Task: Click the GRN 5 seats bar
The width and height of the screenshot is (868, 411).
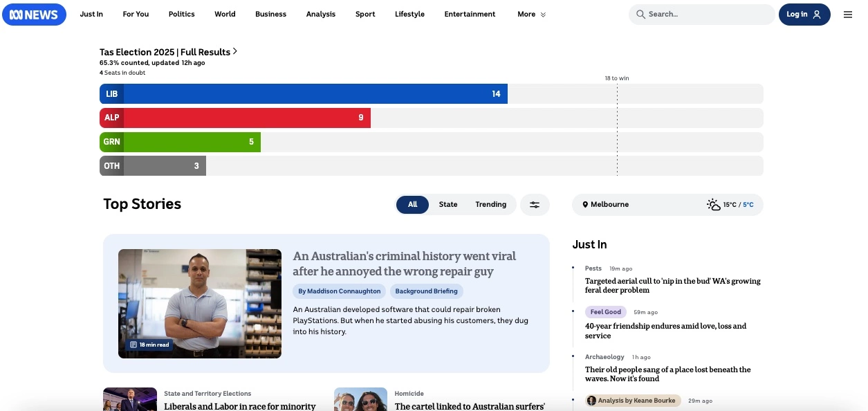Action: pos(180,142)
